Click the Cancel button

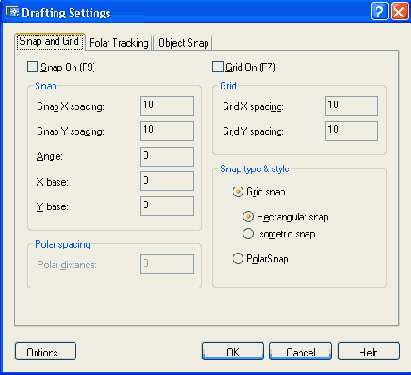300,351
